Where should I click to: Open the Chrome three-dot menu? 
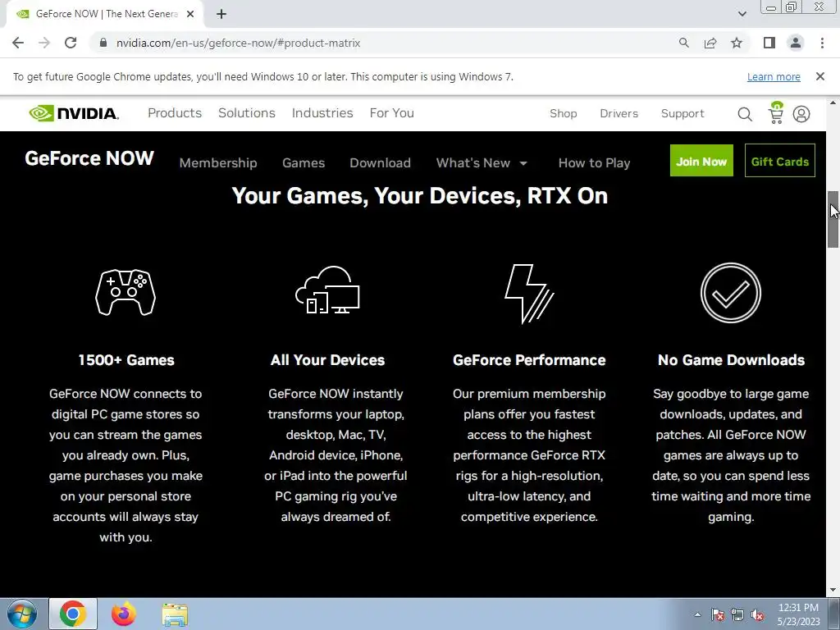coord(822,43)
